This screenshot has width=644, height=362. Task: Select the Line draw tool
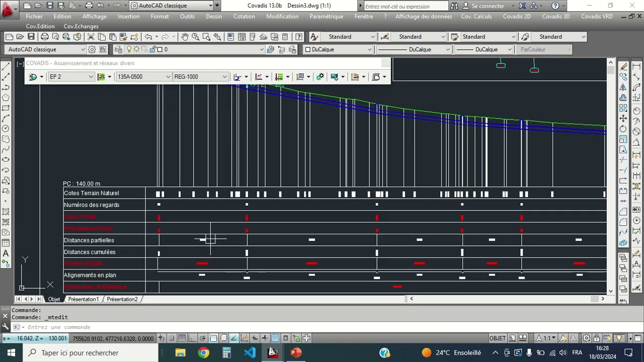pos(6,66)
